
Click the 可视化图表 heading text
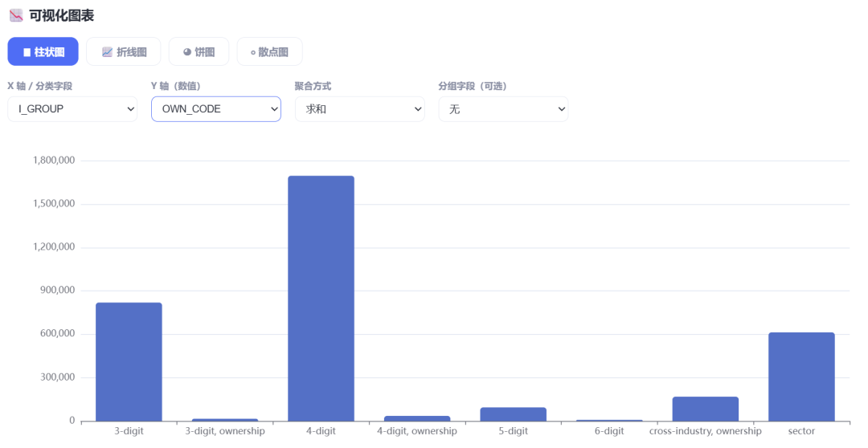coord(61,15)
